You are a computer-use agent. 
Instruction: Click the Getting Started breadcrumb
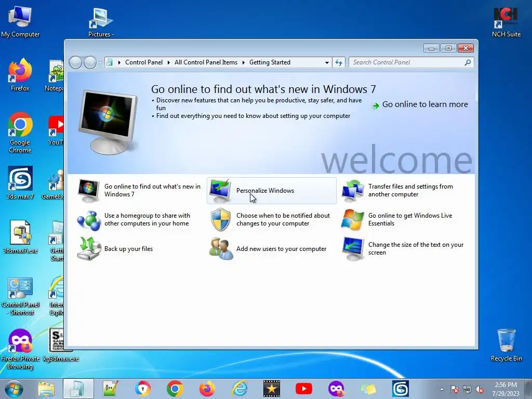tap(270, 62)
